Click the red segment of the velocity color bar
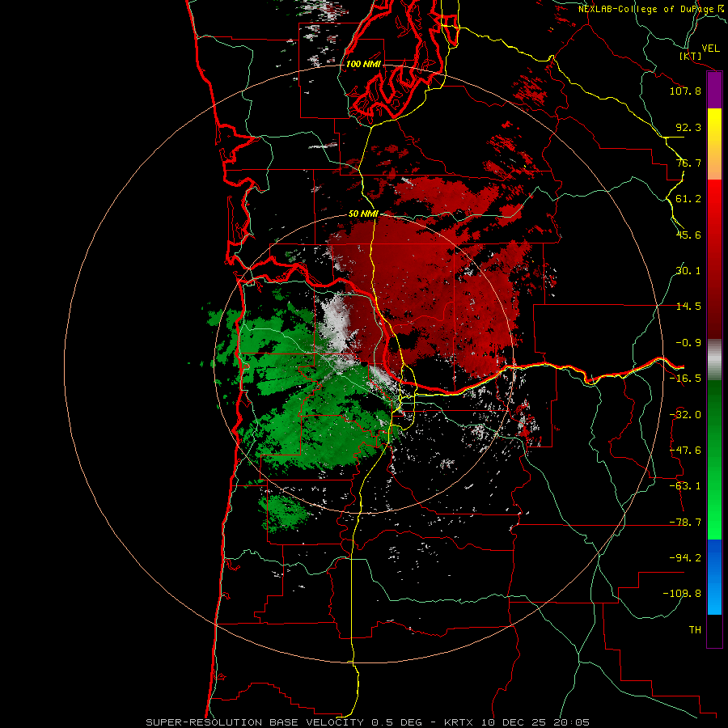Screen dimensions: 728x728 point(714,259)
